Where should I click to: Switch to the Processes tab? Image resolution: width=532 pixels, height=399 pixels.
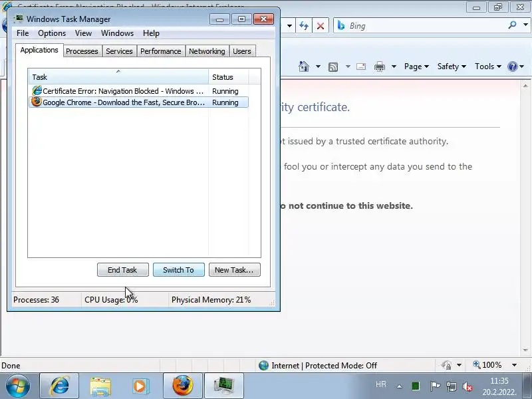click(82, 51)
